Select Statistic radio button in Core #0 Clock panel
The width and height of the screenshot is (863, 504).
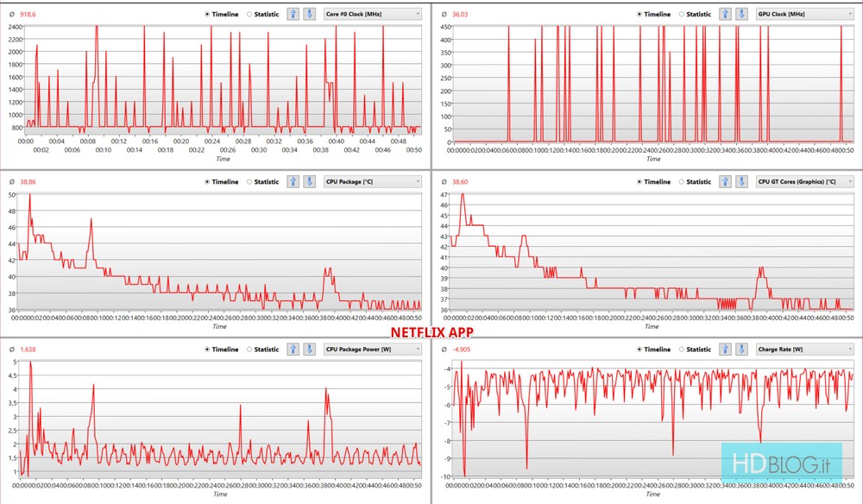[x=250, y=14]
